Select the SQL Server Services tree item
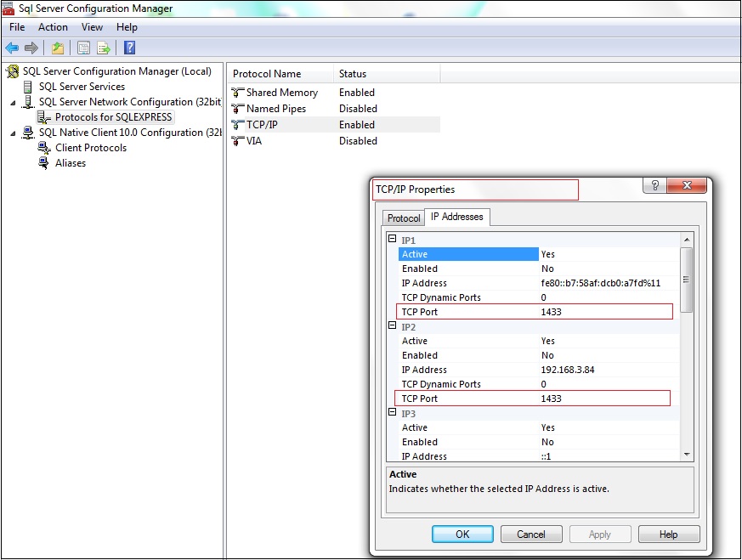The width and height of the screenshot is (742, 560). [82, 87]
